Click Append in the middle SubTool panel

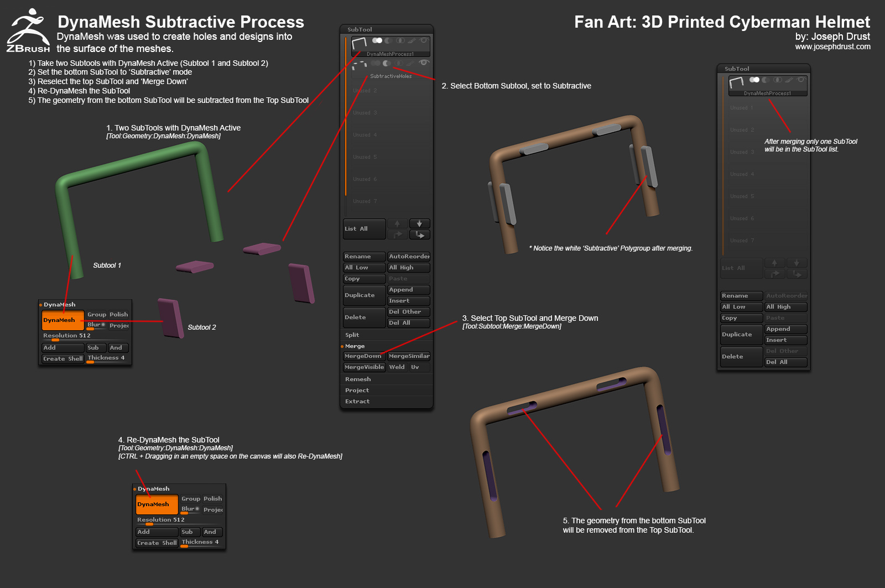pyautogui.click(x=409, y=290)
